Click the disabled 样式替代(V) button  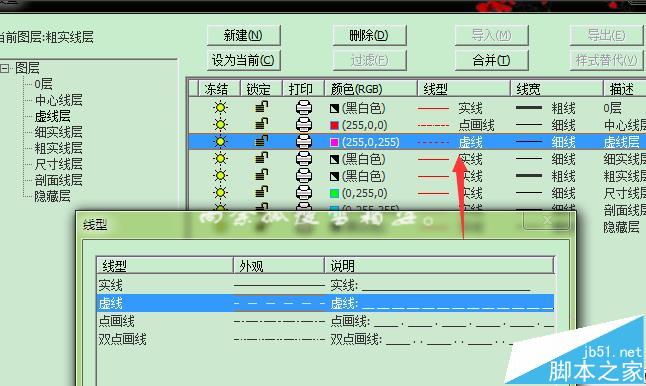tap(606, 61)
